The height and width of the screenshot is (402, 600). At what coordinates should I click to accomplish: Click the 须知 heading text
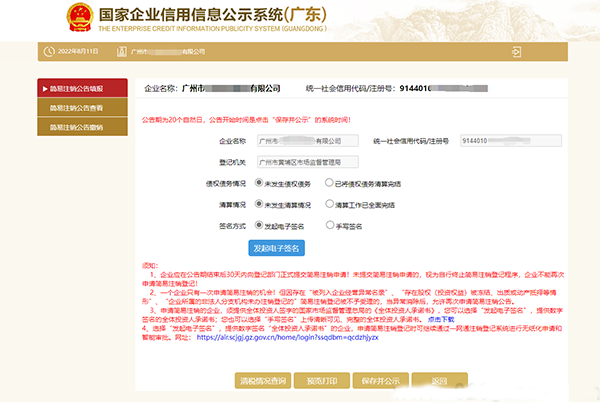click(x=150, y=265)
